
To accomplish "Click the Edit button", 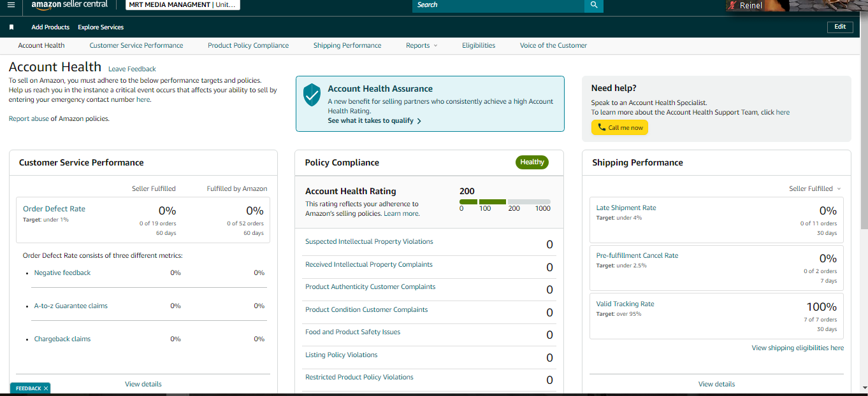I will [x=840, y=27].
